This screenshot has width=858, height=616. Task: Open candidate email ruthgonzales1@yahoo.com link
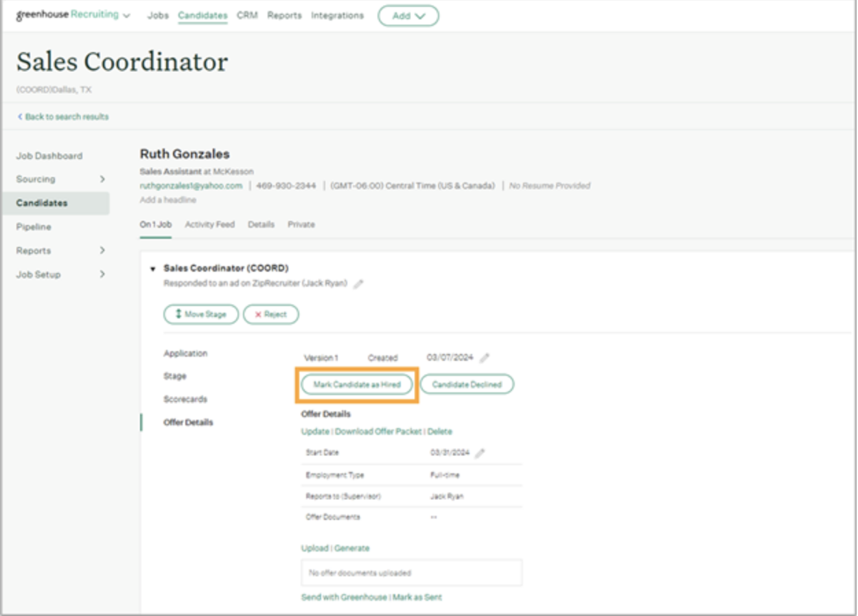click(191, 186)
